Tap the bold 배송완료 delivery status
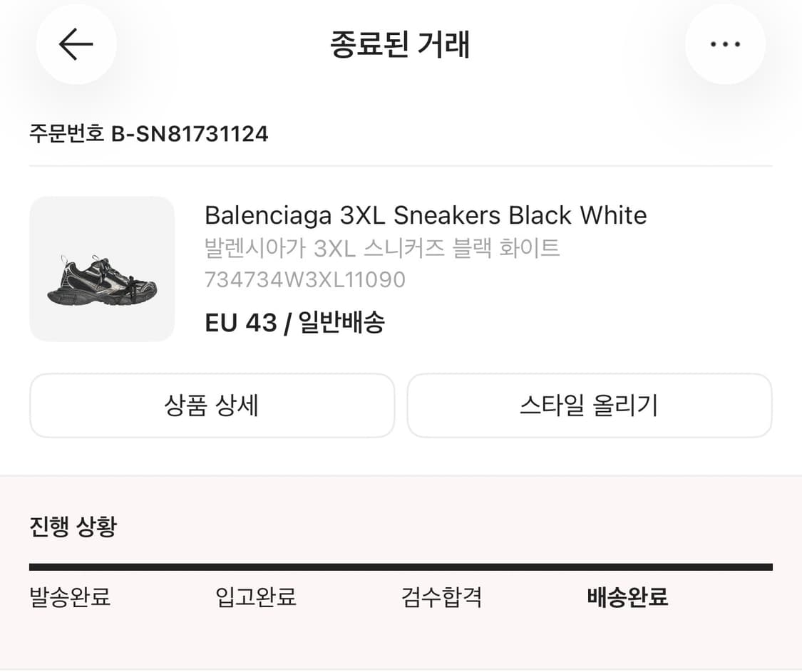Screen dimensions: 802x672 click(627, 598)
